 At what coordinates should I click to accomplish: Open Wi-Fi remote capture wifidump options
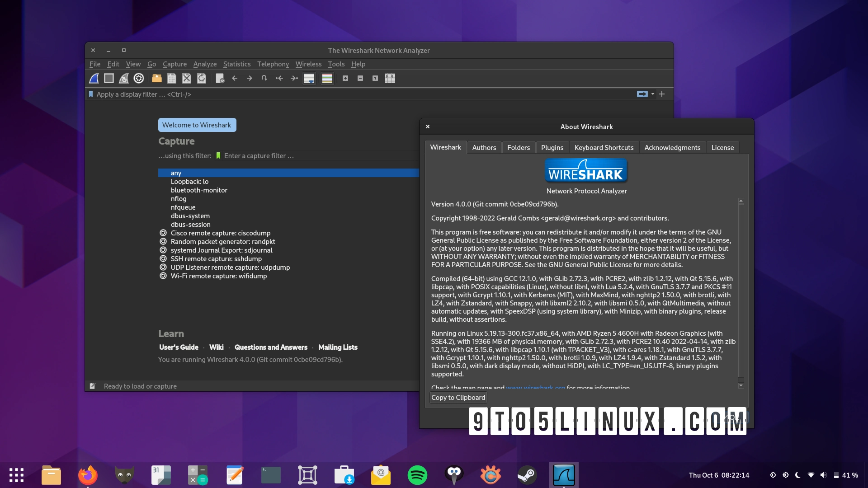click(163, 276)
